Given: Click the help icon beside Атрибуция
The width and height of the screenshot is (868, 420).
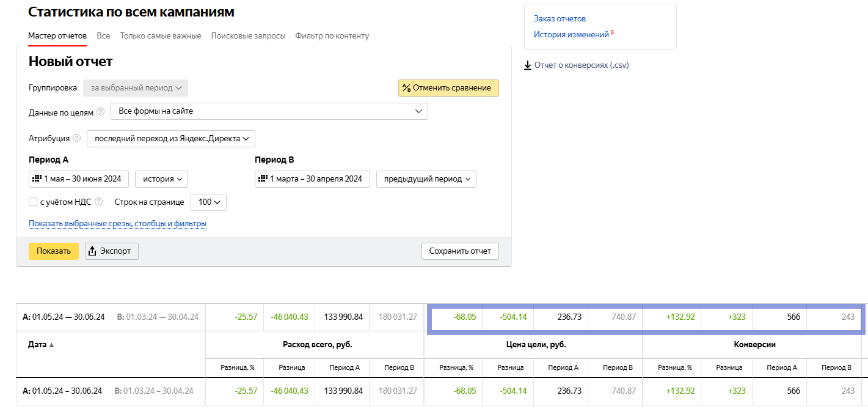Looking at the screenshot, I should (x=76, y=139).
